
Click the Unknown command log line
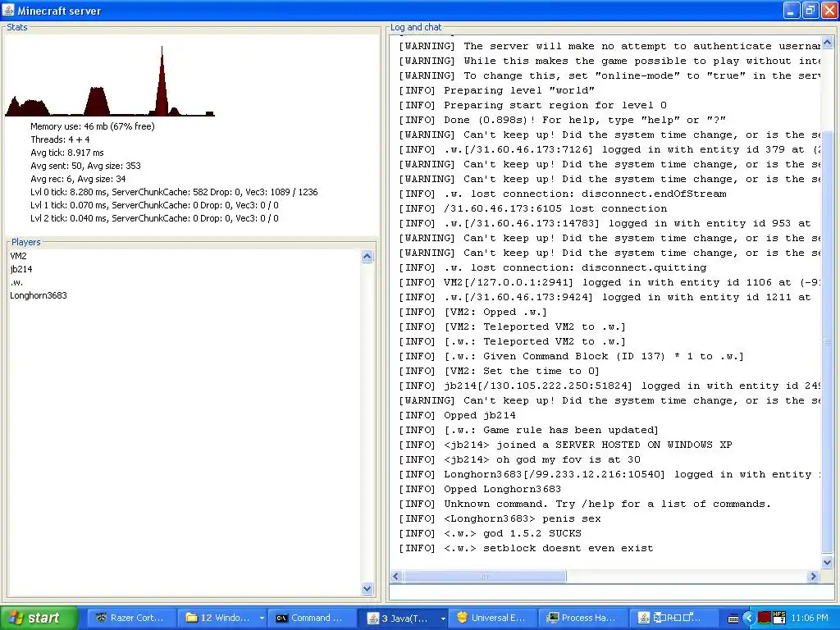585,504
